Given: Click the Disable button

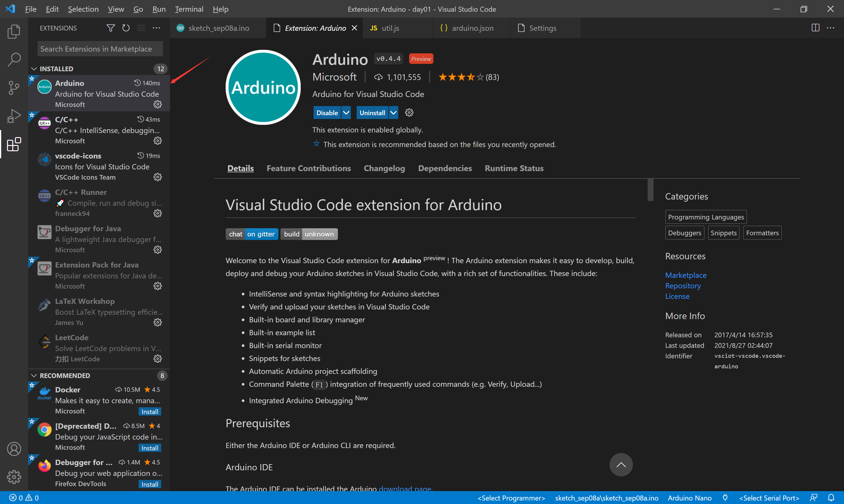Looking at the screenshot, I should (x=327, y=113).
